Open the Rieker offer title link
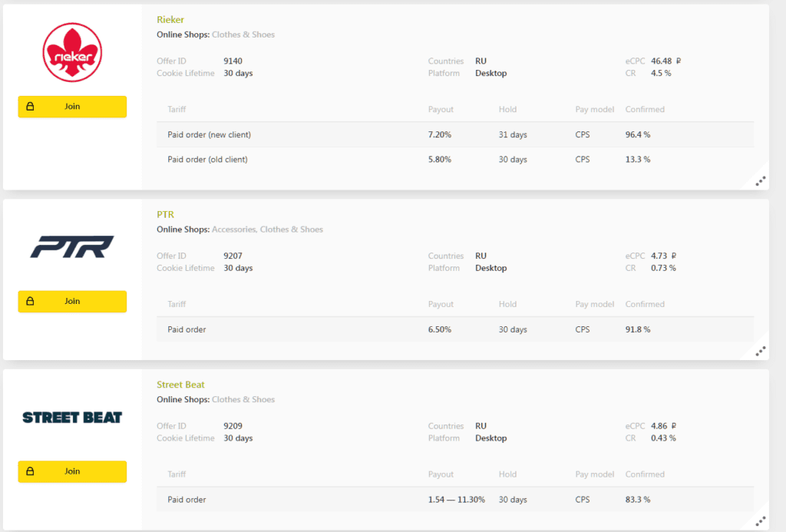Screen dimensions: 786x532 coord(170,20)
